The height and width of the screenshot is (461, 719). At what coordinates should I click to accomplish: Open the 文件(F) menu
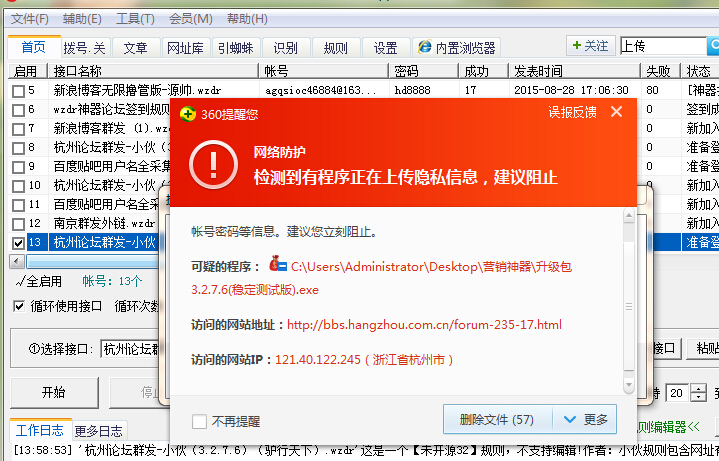[x=30, y=19]
